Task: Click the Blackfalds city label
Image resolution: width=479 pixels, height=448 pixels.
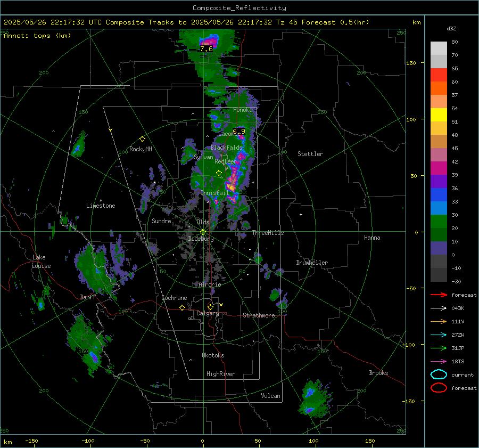Action: 226,148
